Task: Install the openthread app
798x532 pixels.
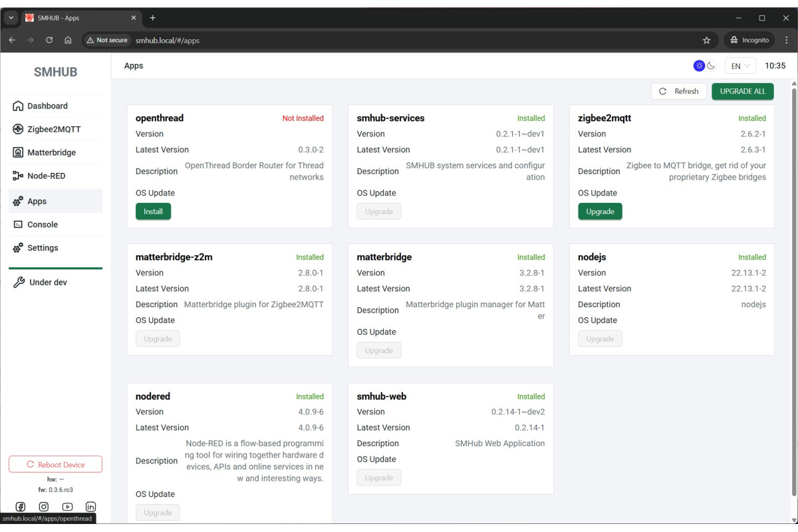Action: click(153, 211)
